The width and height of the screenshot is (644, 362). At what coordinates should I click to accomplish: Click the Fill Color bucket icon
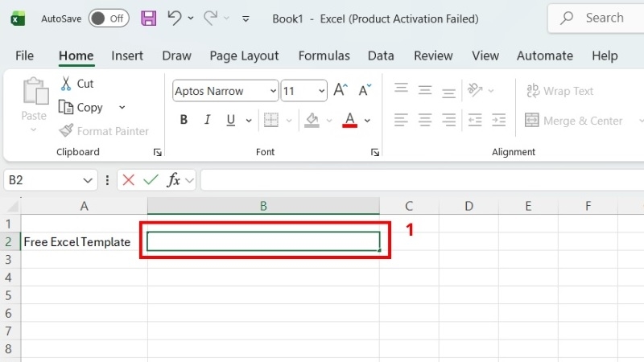[312, 120]
